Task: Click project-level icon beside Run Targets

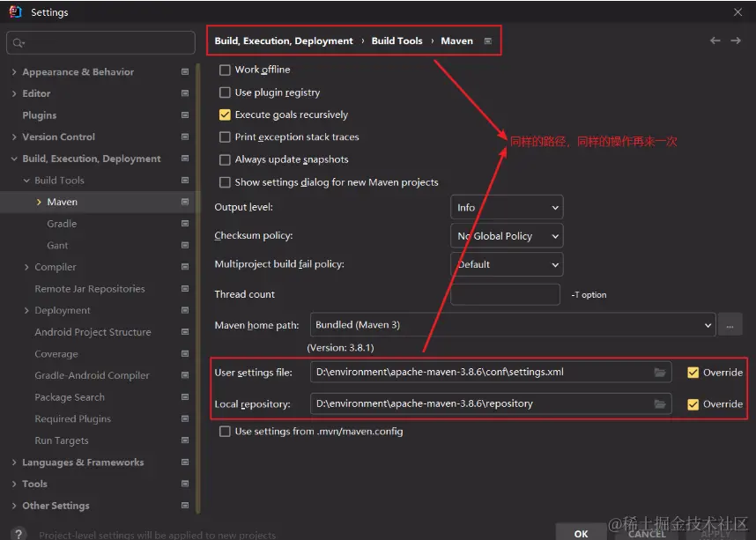Action: click(185, 440)
